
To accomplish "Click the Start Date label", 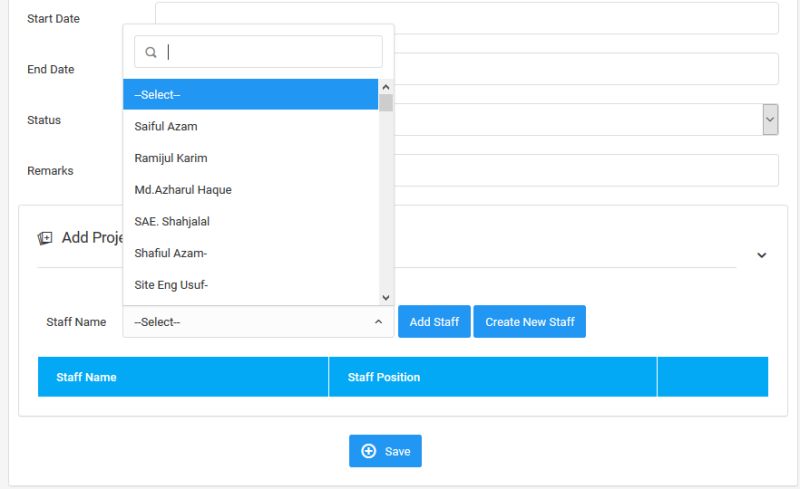I will coord(53,18).
